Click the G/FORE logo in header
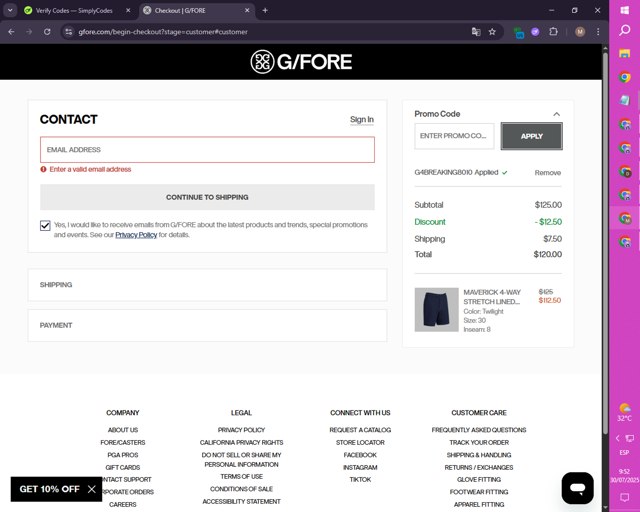 pyautogui.click(x=301, y=62)
